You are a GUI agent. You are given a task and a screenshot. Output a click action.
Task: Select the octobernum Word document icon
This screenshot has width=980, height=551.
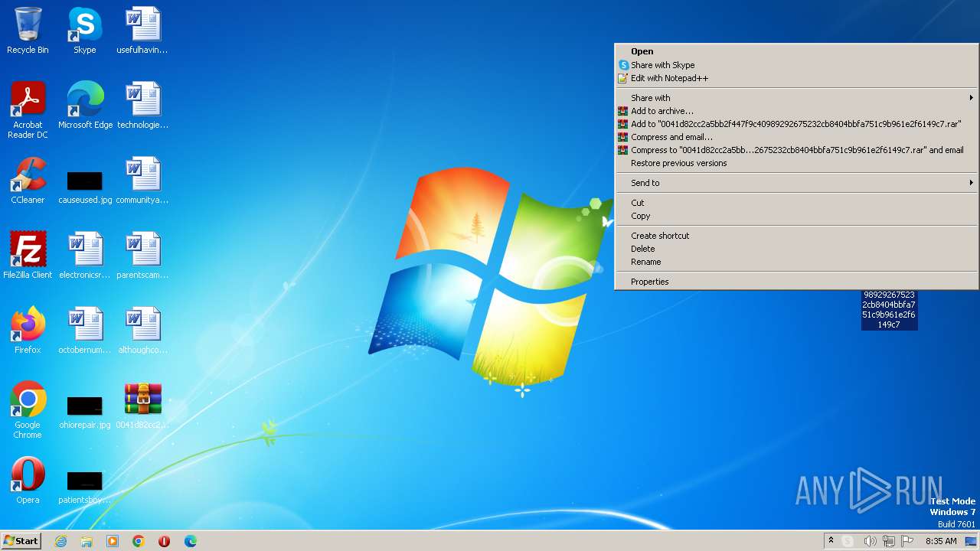click(85, 331)
